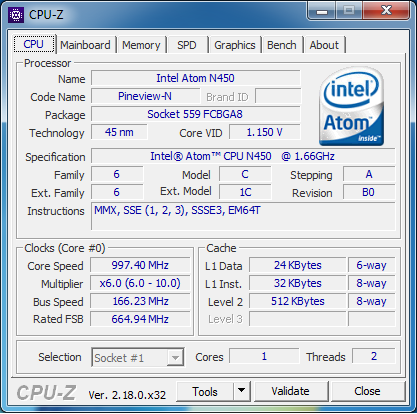The width and height of the screenshot is (417, 414).
Task: Click the Multiplier value x6.0 (6.0 - 10.0)
Action: 140,283
